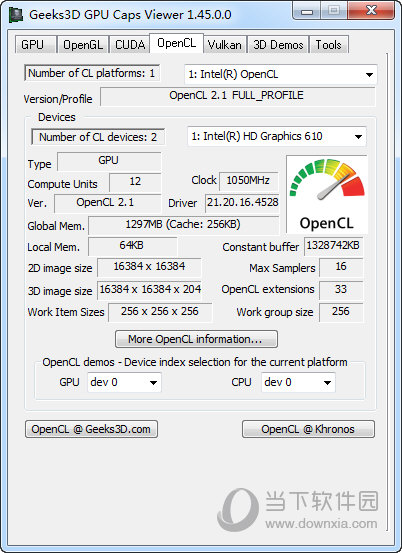This screenshot has height=553, width=402.
Task: Click the Local Mem. value 64KB
Action: coord(133,246)
